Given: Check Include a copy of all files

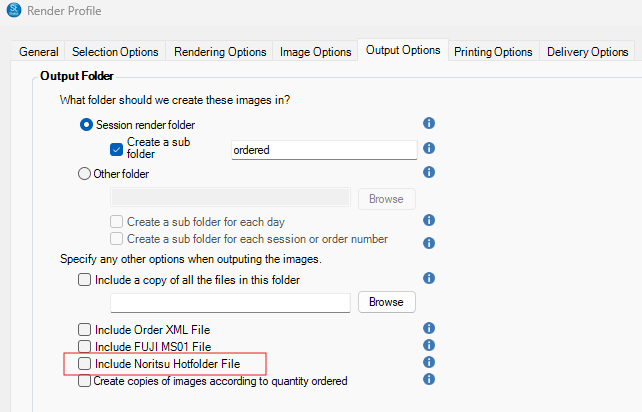Looking at the screenshot, I should point(85,280).
